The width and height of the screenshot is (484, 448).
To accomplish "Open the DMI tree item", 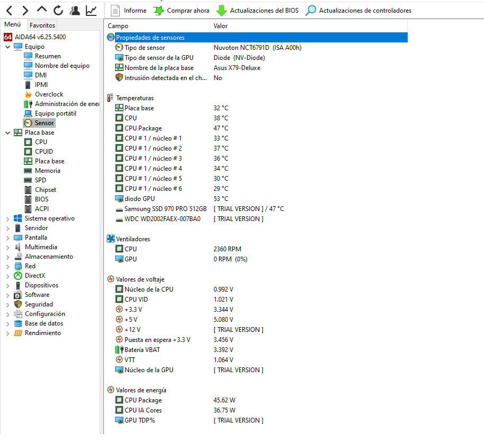I will [35, 75].
